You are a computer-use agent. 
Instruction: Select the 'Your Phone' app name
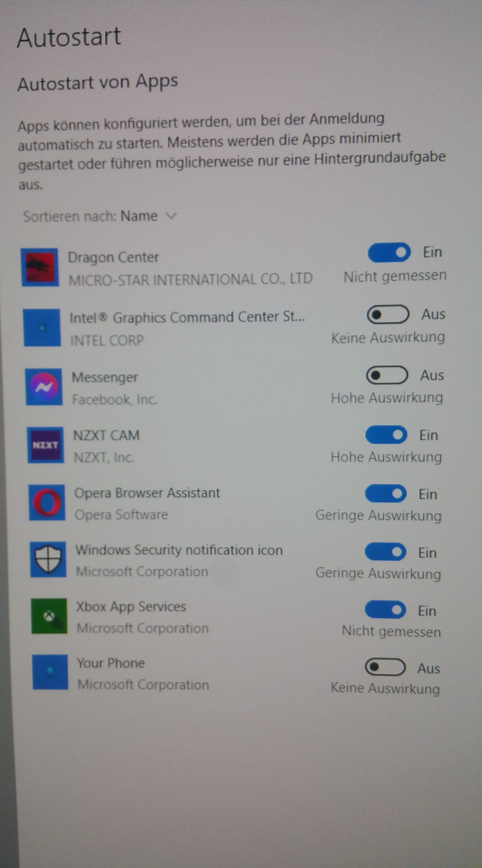click(x=111, y=663)
